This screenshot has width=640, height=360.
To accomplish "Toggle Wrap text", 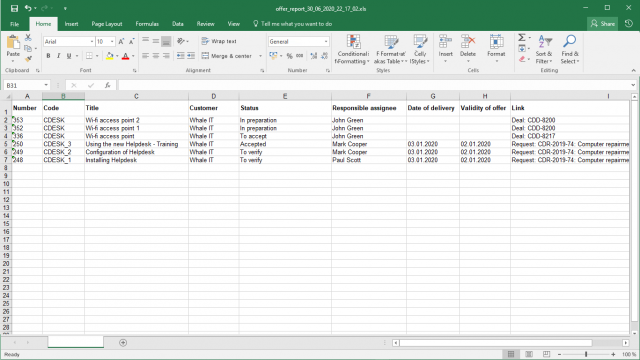I will [219, 41].
